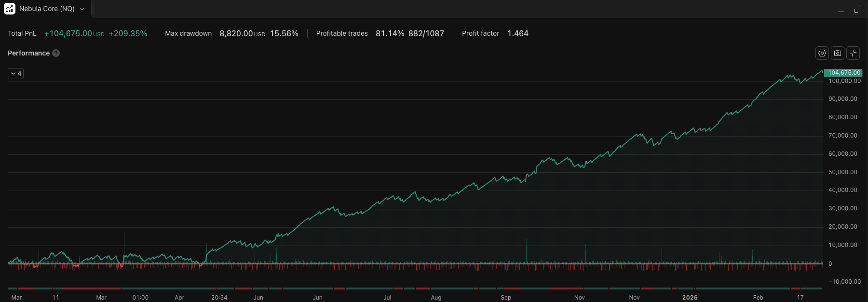
Task: Click the Sep label on time axis
Action: (506, 298)
